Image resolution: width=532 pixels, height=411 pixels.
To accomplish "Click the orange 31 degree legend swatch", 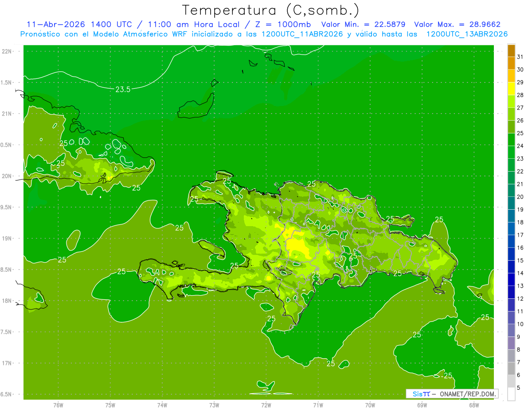I will point(511,51).
